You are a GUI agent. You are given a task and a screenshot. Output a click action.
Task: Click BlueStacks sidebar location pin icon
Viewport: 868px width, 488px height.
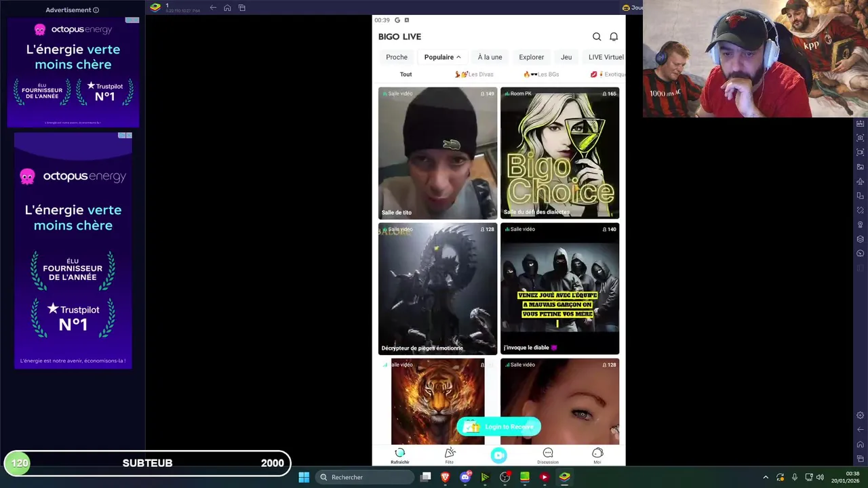point(861,224)
